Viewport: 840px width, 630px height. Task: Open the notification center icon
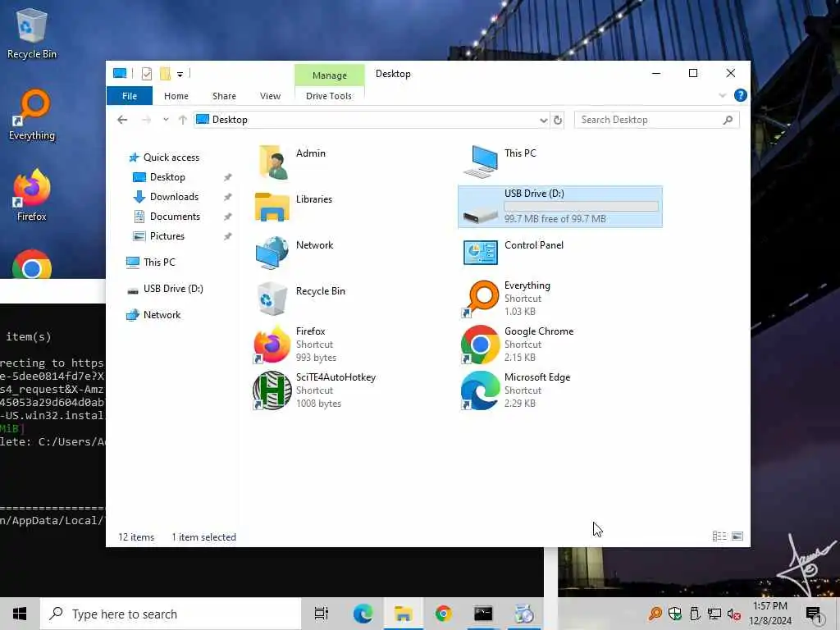[813, 614]
